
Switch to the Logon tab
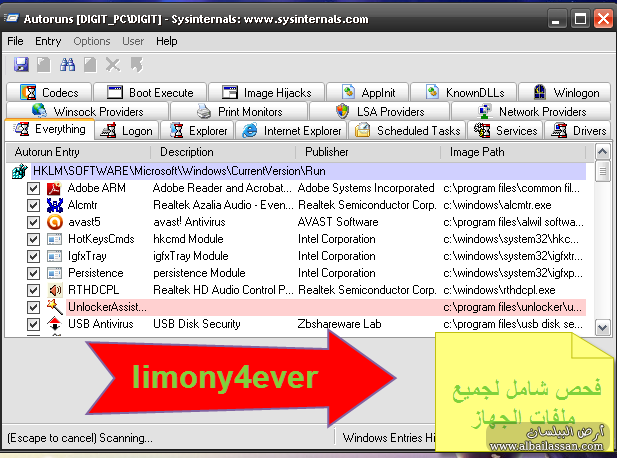pos(127,130)
